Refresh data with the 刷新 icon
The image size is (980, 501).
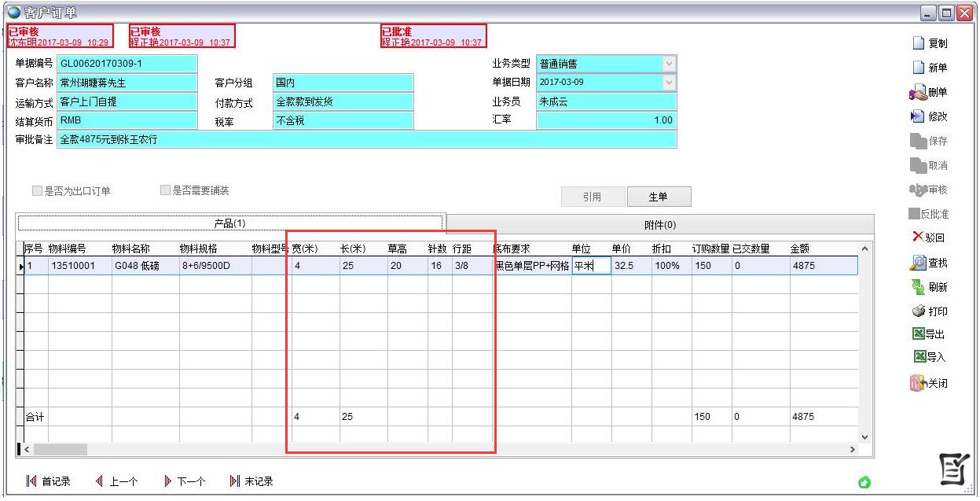930,287
